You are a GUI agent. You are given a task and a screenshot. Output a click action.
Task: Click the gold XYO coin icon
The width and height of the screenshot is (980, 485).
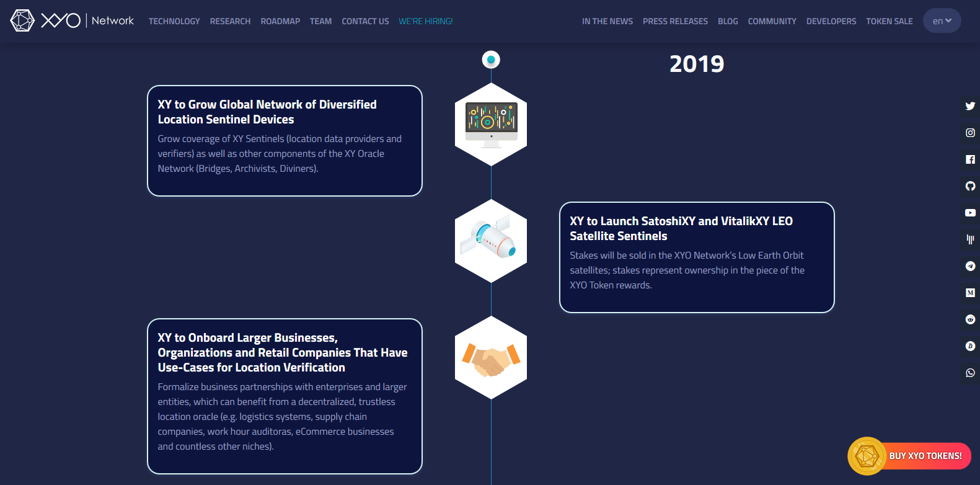pyautogui.click(x=867, y=456)
